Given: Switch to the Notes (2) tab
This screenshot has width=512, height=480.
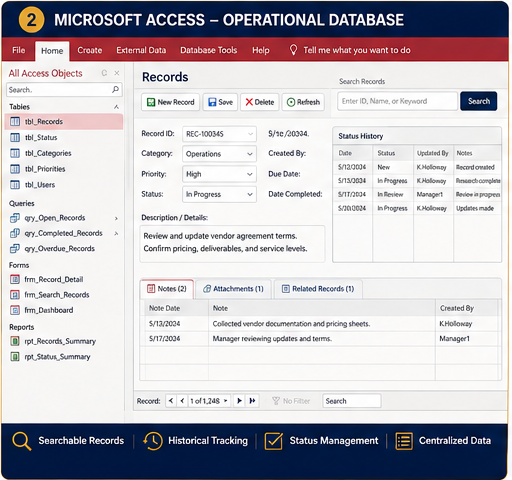Looking at the screenshot, I should pos(167,289).
